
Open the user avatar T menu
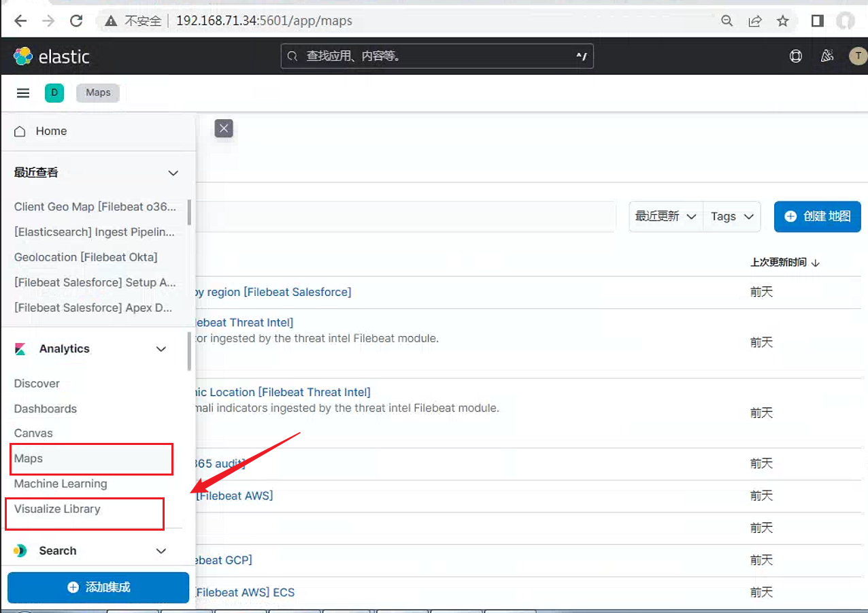coord(858,56)
